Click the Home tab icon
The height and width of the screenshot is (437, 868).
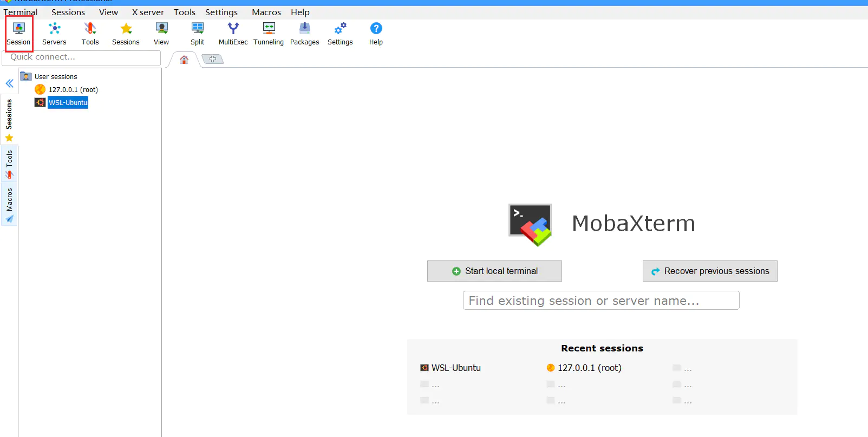(184, 60)
